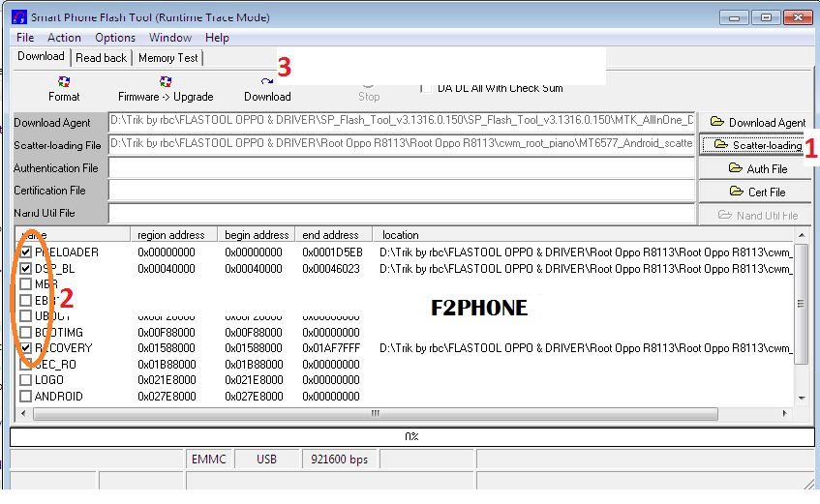Uncheck the PRELOADER checkbox
Viewport: 820px width, 504px height.
point(25,252)
